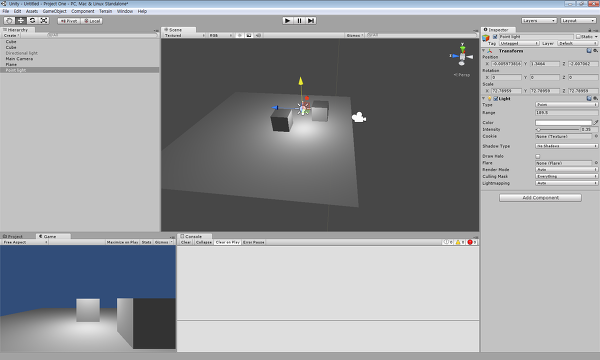Screen dimensions: 600x360
Task: Open the Hierarchy Create dropdown
Action: pos(11,35)
